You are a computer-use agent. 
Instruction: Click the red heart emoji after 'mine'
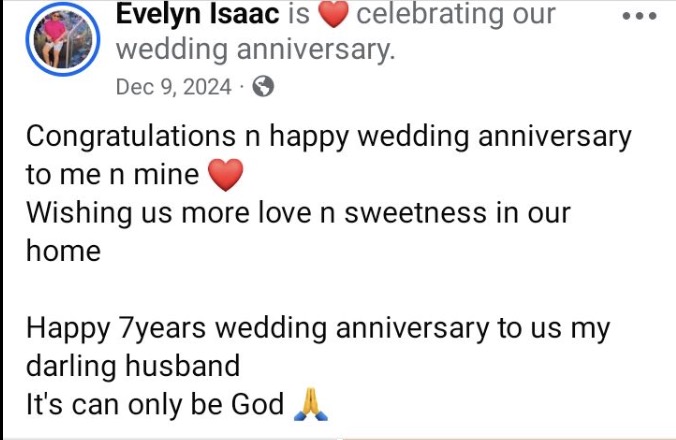[225, 176]
